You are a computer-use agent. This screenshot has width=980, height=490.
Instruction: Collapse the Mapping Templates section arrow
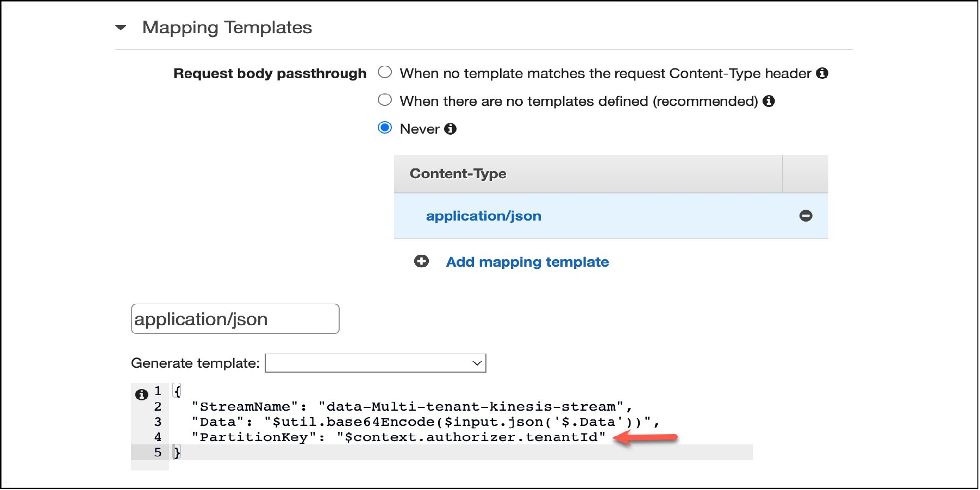tap(121, 28)
